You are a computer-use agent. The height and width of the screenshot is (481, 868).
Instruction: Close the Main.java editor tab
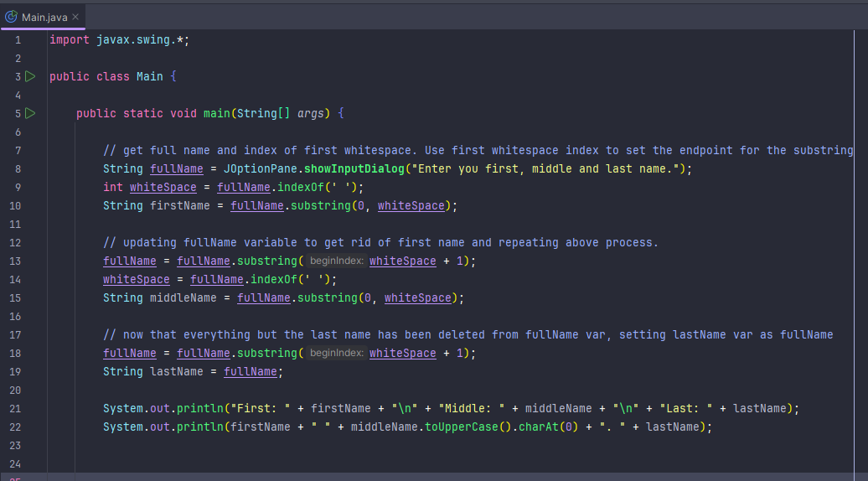[75, 17]
